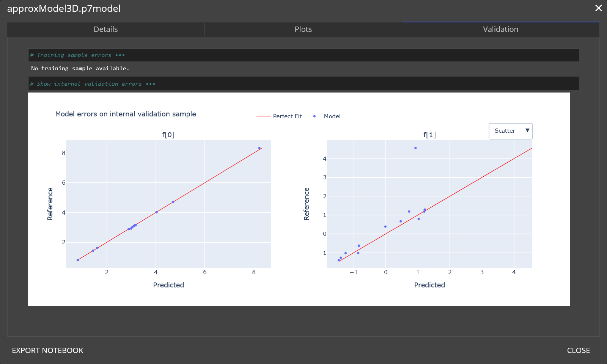Toggle the Perfect Fit legend entry
This screenshot has height=364, width=607.
click(x=279, y=116)
